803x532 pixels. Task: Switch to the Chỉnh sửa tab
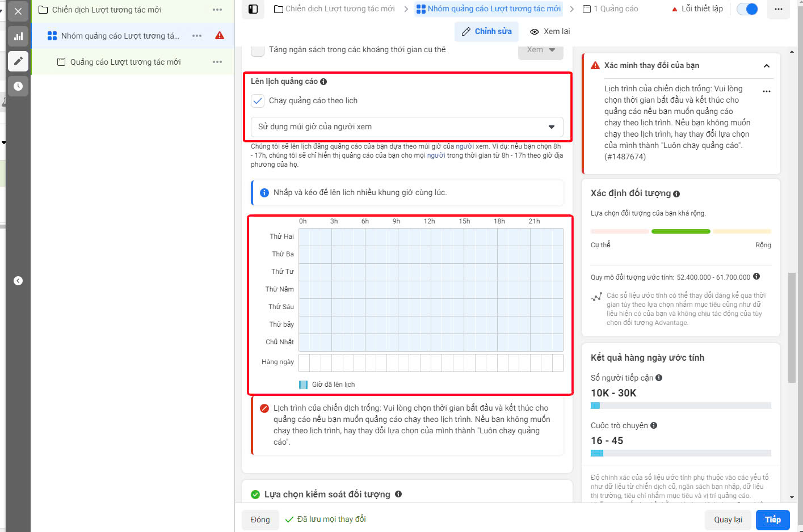click(487, 32)
